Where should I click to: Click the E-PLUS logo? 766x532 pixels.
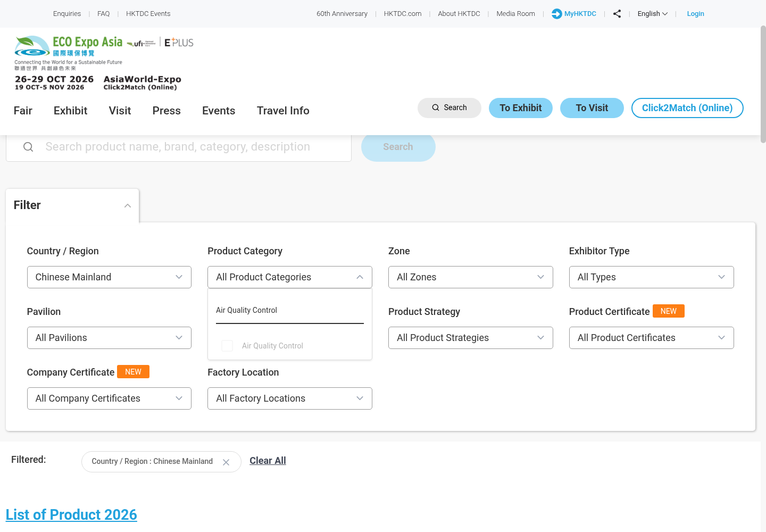click(179, 43)
